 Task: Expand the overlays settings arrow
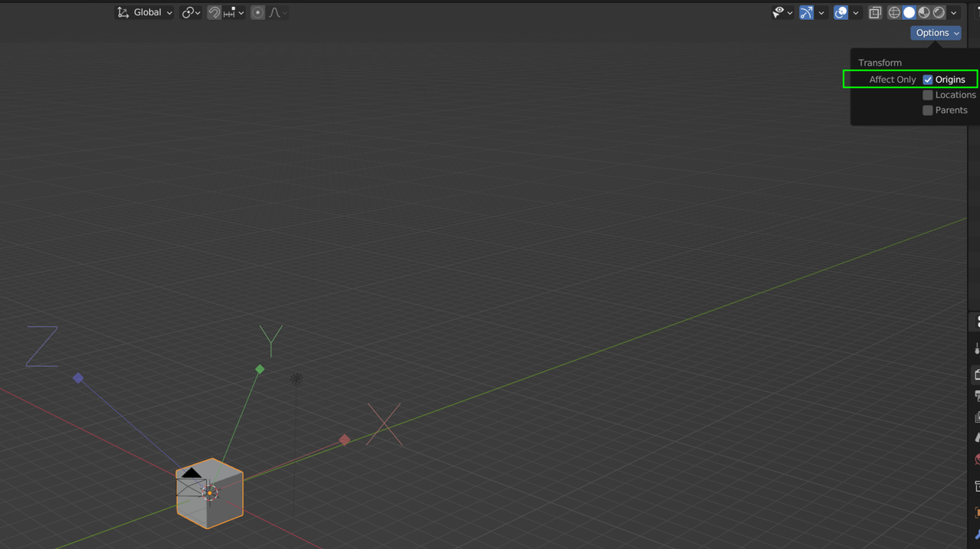point(855,12)
